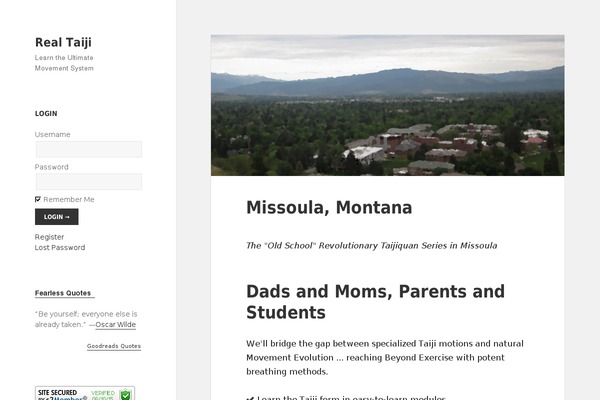
Task: Click the Login button
Action: coord(57,217)
